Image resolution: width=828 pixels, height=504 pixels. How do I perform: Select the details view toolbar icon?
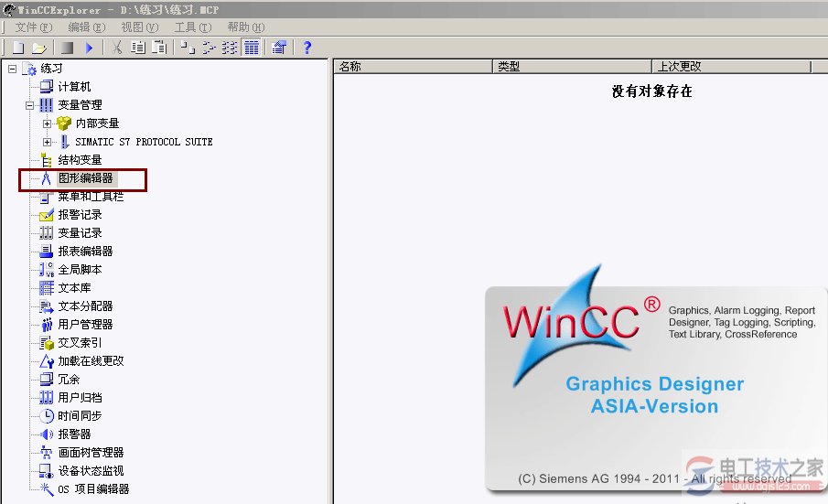(x=252, y=48)
